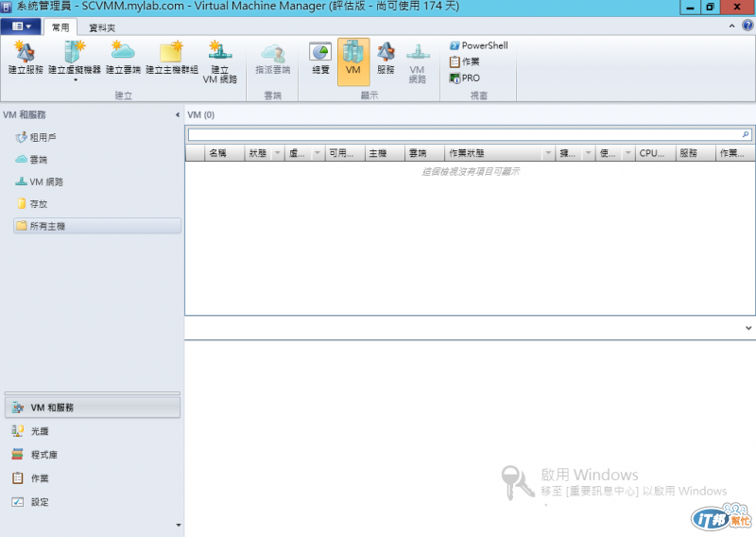756x537 pixels.
Task: Switch to the 常用 ribbon tab
Action: [60, 27]
